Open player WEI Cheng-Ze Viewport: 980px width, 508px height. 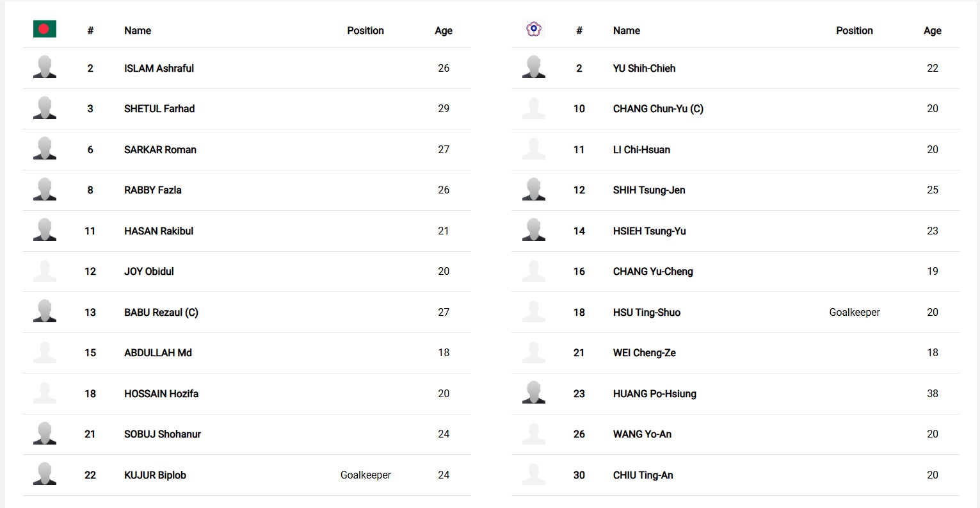(644, 353)
